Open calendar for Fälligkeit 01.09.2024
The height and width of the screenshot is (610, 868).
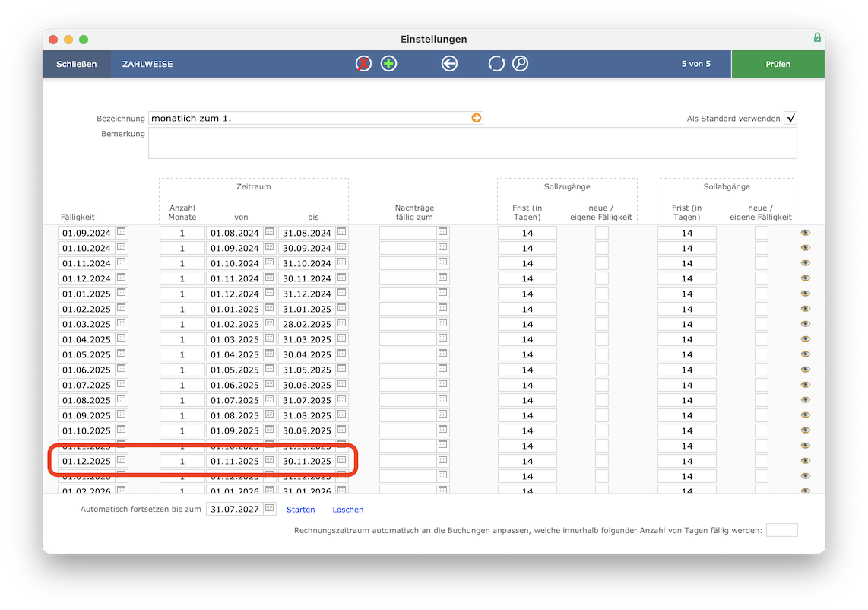pyautogui.click(x=122, y=232)
